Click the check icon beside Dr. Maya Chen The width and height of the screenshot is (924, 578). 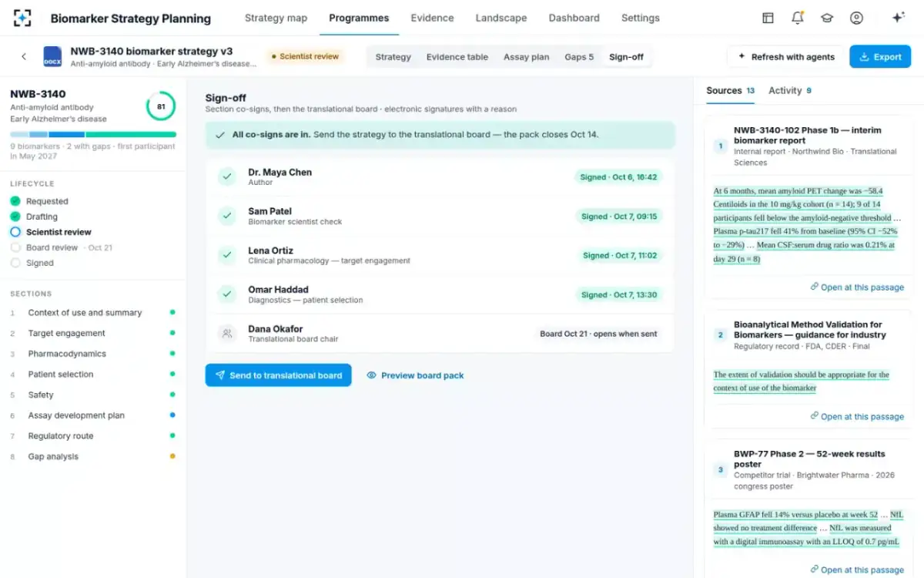227,177
